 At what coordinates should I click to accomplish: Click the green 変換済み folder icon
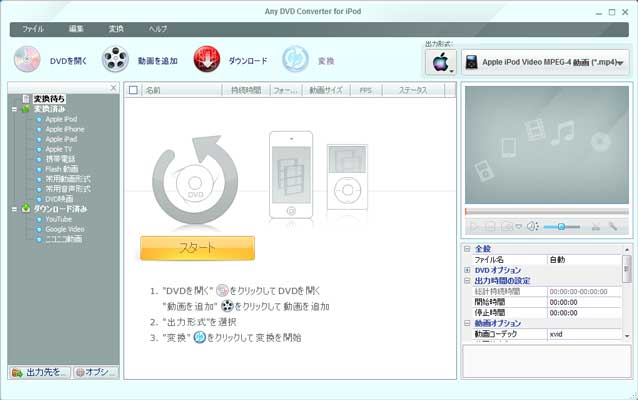coord(26,109)
